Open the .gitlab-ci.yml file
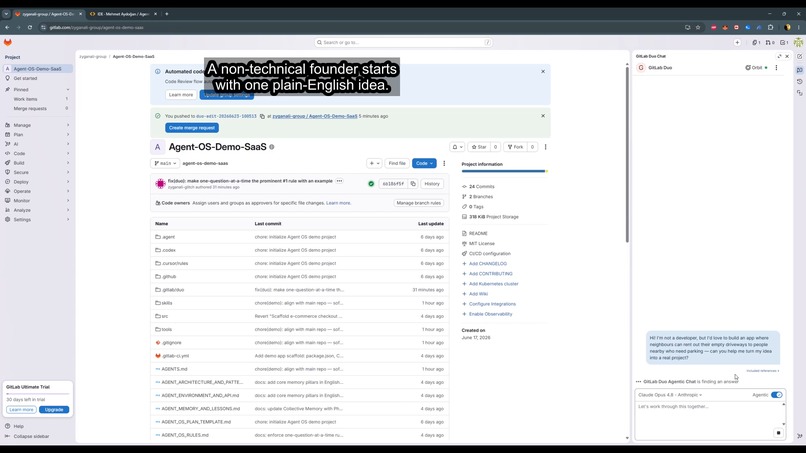This screenshot has height=453, width=806. click(175, 356)
